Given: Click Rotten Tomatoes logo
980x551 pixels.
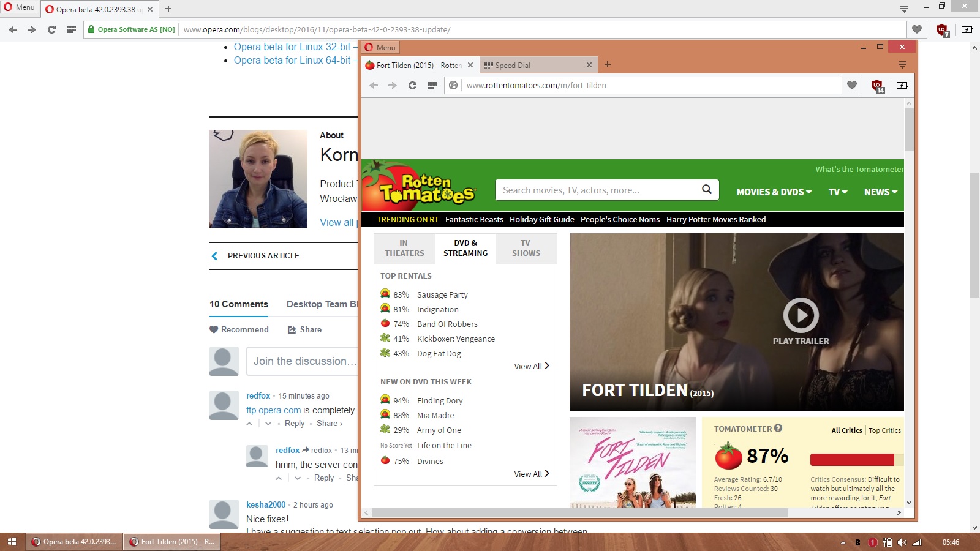Looking at the screenshot, I should click(x=420, y=186).
